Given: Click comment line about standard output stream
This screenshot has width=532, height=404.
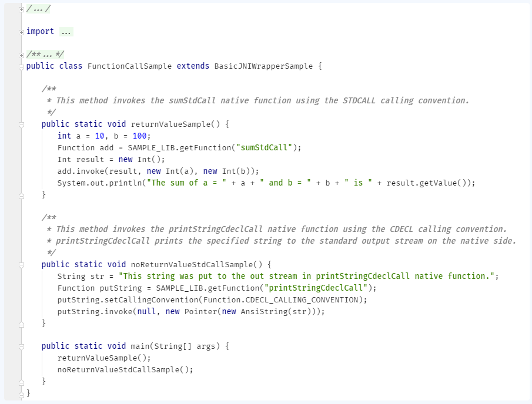Looking at the screenshot, I should click(281, 241).
